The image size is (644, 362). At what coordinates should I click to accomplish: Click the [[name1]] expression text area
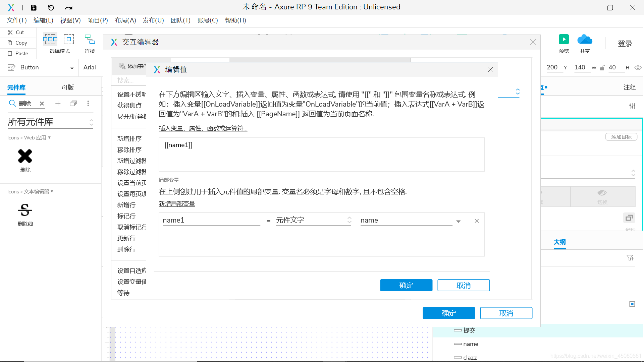point(321,155)
